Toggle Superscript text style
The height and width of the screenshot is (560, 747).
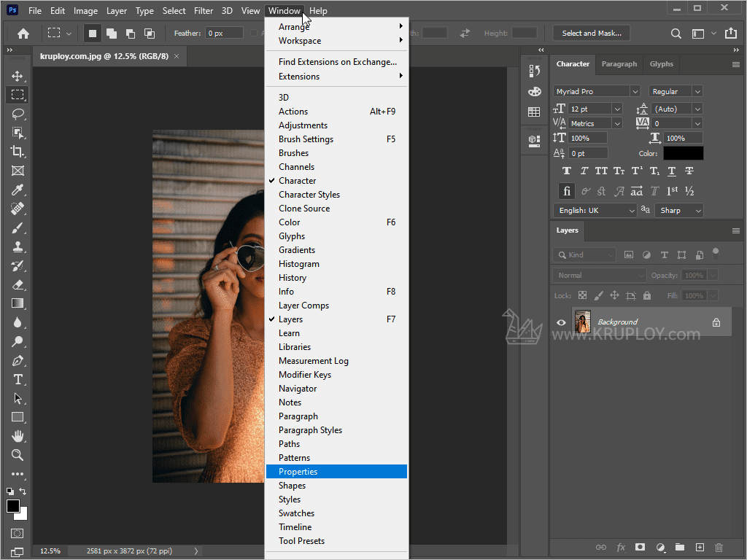click(636, 171)
